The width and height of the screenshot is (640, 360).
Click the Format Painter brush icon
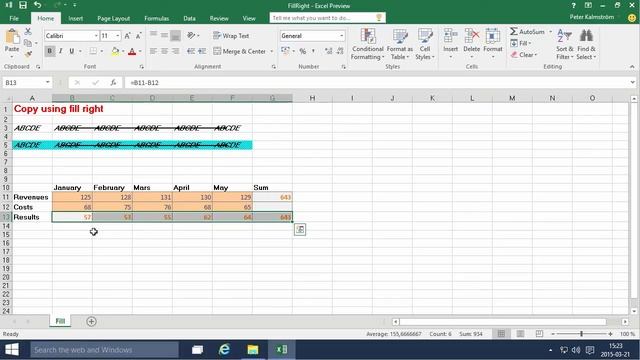click(x=28, y=54)
